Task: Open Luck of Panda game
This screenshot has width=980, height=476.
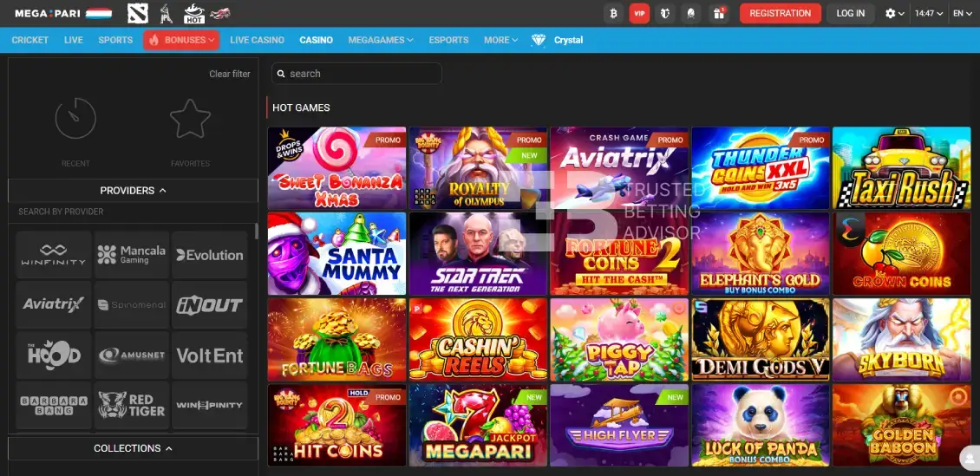Action: click(x=761, y=426)
